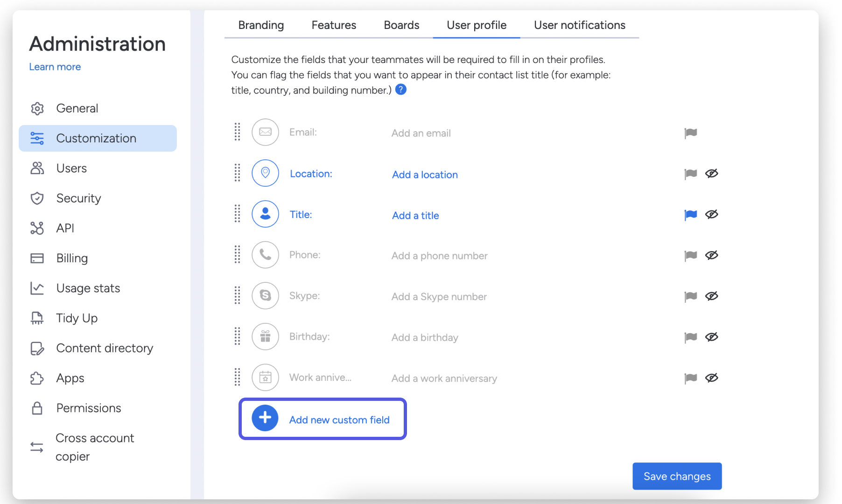Click the Phone handset icon

pyautogui.click(x=265, y=255)
